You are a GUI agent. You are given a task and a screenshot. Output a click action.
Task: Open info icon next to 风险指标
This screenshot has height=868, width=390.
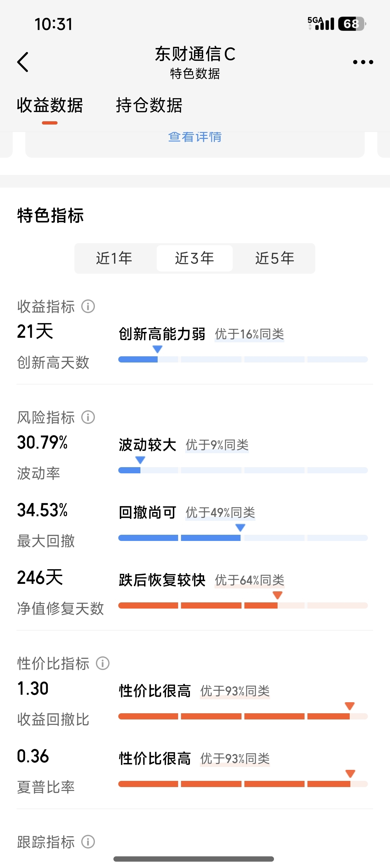[x=88, y=417]
